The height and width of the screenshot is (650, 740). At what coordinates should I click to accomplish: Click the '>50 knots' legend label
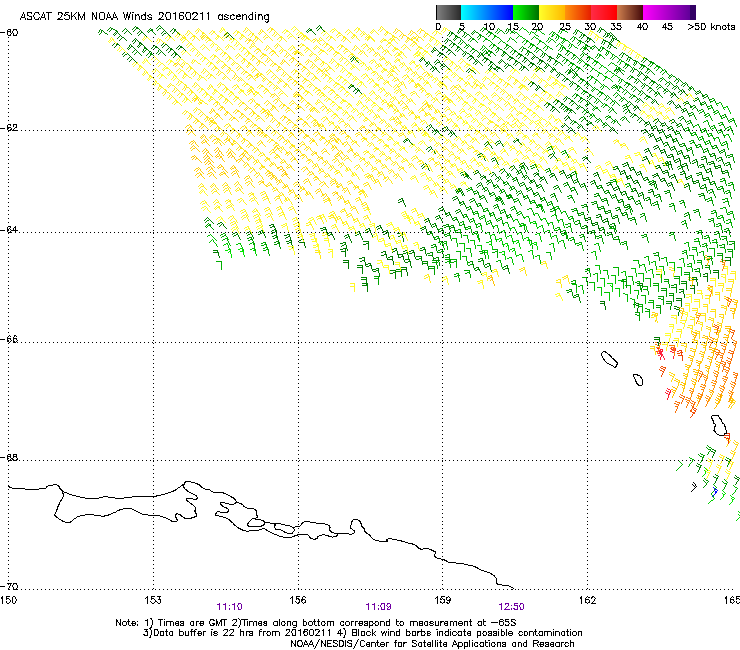(711, 27)
